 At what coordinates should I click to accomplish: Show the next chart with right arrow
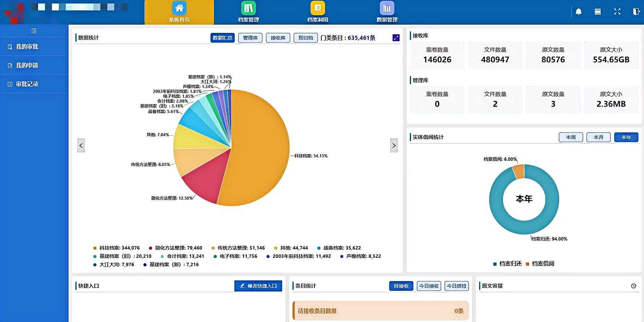pos(394,146)
